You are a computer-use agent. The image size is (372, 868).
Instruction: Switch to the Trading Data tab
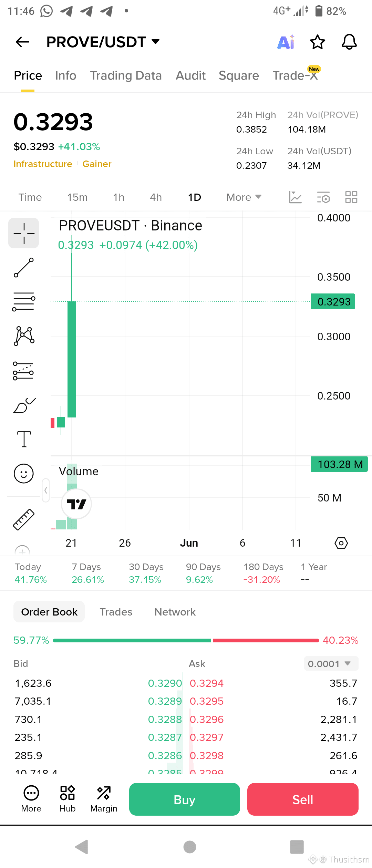pos(126,75)
